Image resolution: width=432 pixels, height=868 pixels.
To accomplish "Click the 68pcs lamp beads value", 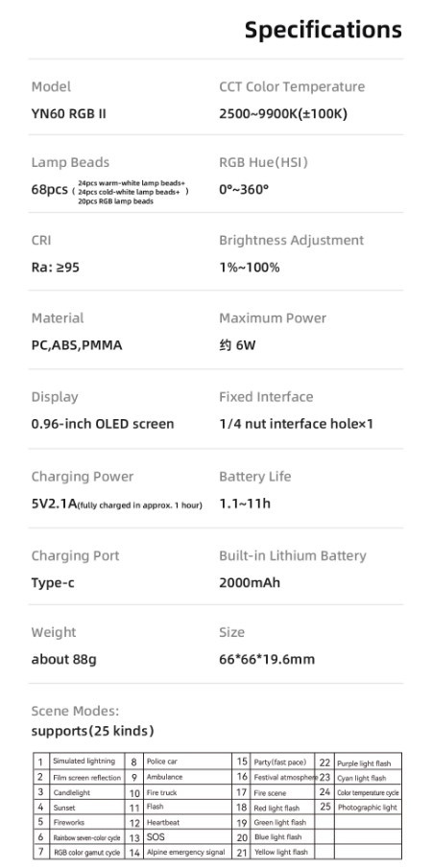I will point(49,190).
